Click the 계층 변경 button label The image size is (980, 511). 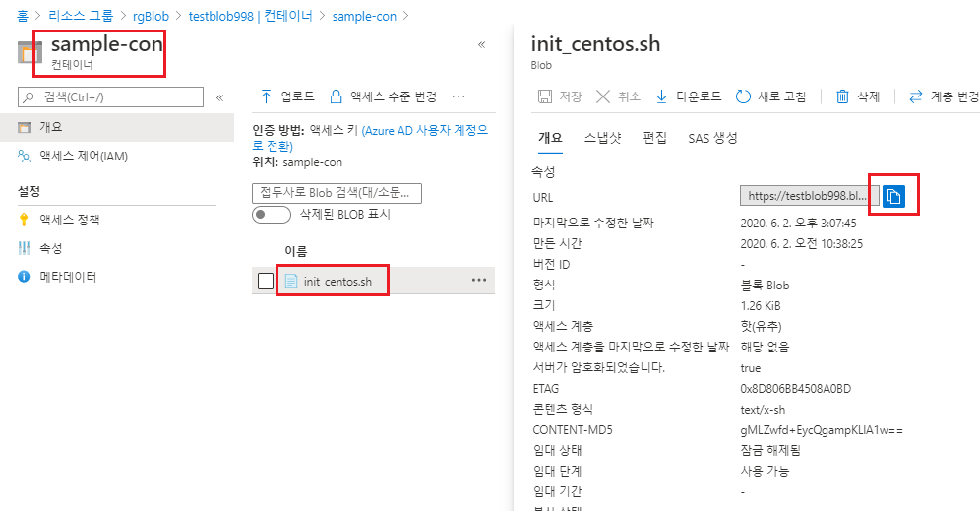click(955, 96)
